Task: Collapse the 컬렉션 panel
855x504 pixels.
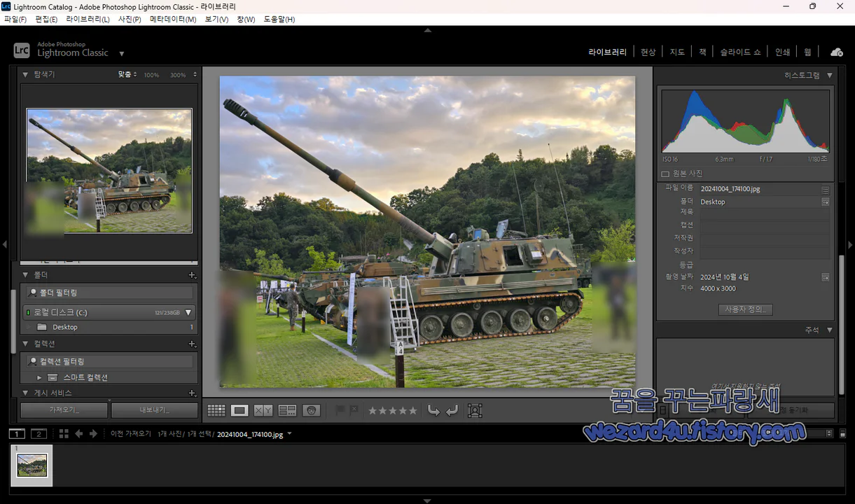Action: pos(26,344)
